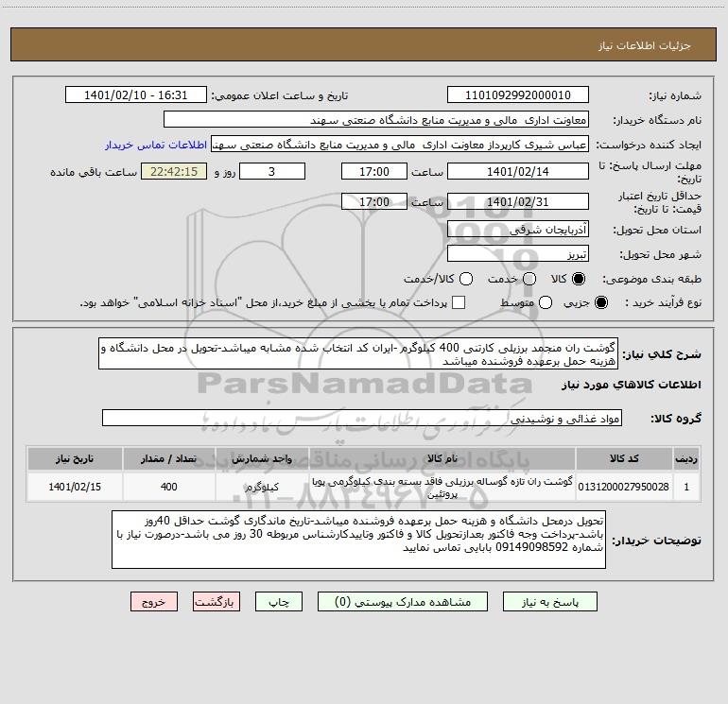Click the خروج exit button
Image resolution: width=728 pixels, height=704 pixels.
(154, 602)
